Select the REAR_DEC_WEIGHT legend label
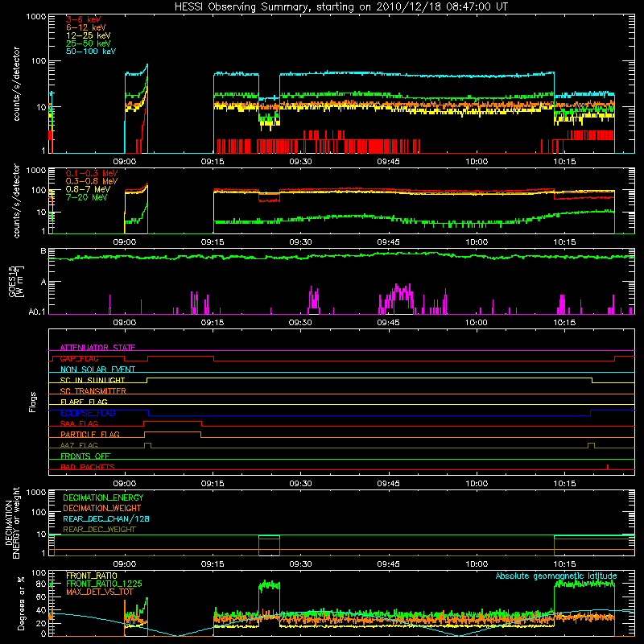Screen dimensions: 644x644 tap(99, 530)
